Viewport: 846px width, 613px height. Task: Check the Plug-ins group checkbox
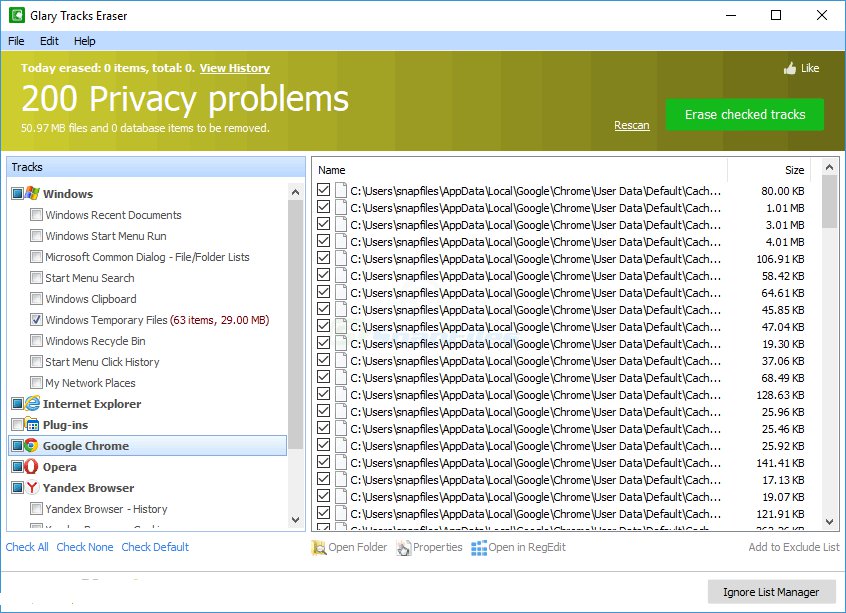tap(17, 424)
